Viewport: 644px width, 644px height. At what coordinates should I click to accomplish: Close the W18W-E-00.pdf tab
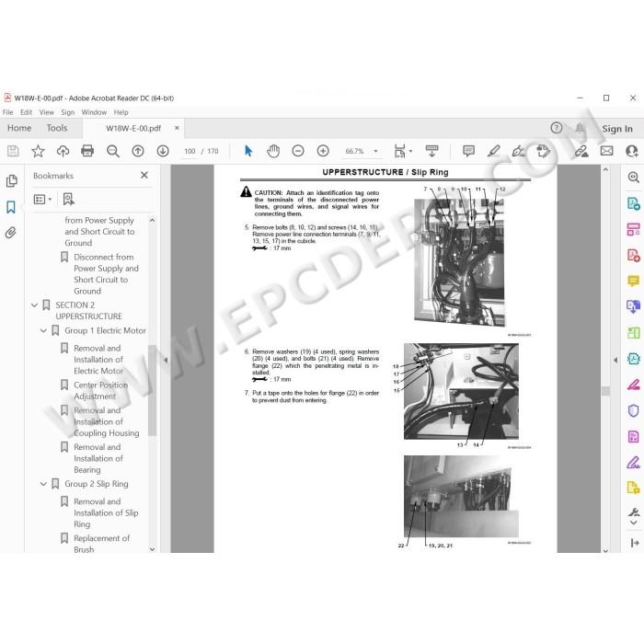click(177, 128)
